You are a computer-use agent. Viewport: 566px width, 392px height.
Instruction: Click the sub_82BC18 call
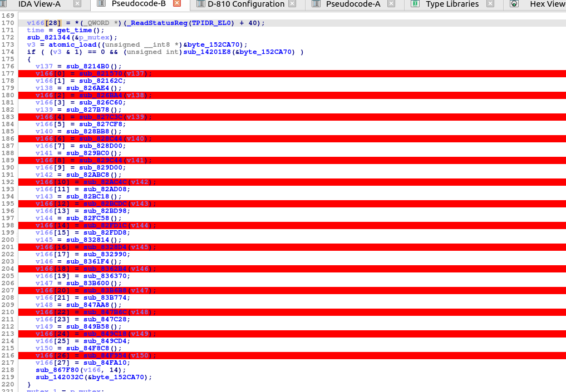88,196
